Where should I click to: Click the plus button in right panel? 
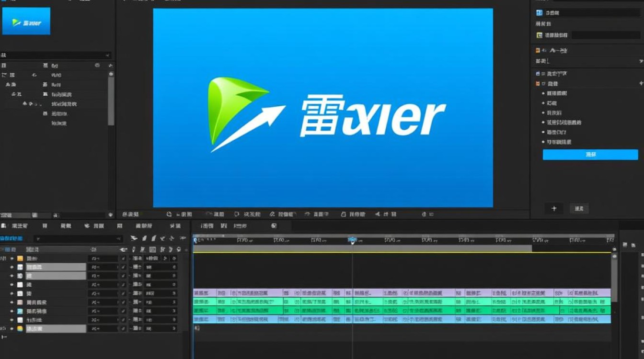click(554, 208)
